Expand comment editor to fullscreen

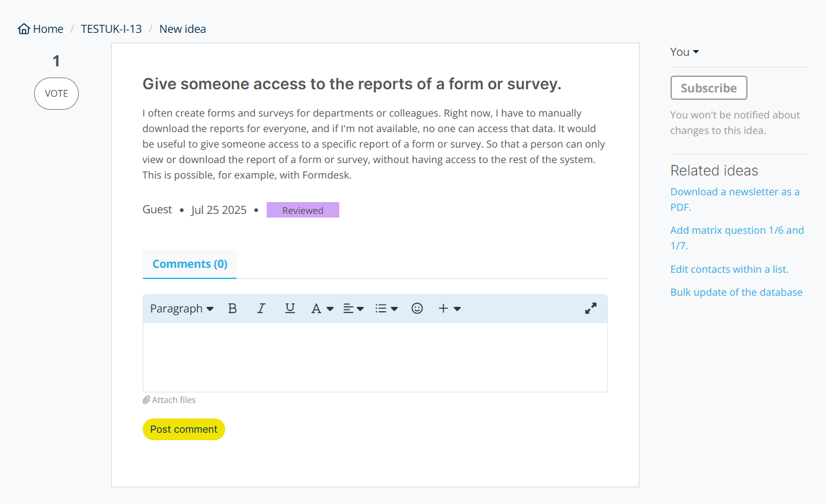[591, 309]
